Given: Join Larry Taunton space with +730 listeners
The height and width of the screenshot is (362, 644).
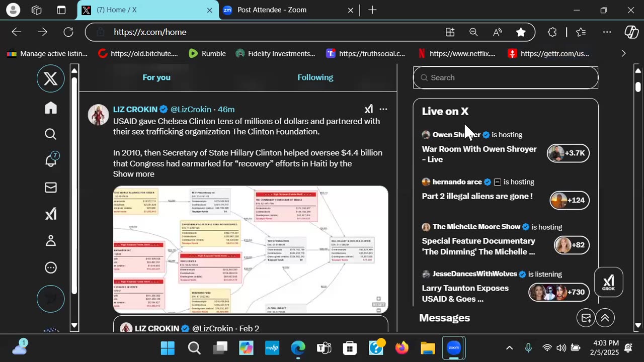Looking at the screenshot, I should (558, 292).
